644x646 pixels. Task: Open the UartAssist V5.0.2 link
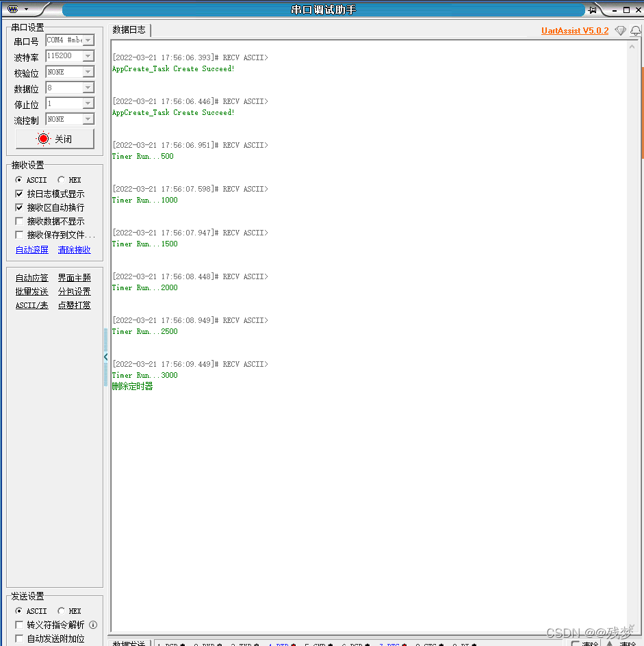[575, 31]
